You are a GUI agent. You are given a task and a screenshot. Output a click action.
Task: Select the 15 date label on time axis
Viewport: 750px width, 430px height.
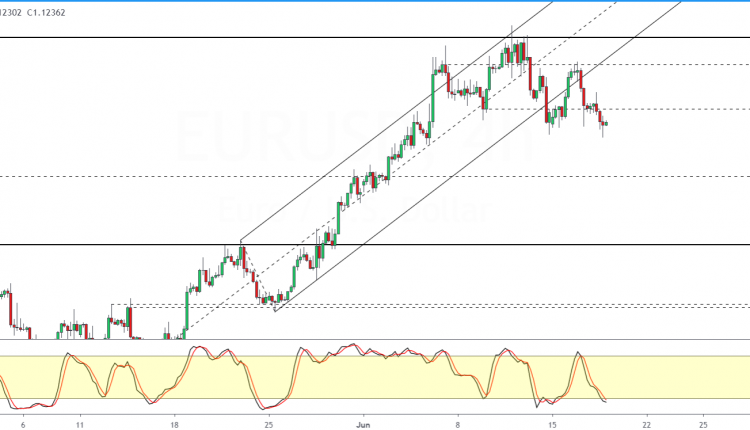pos(552,425)
